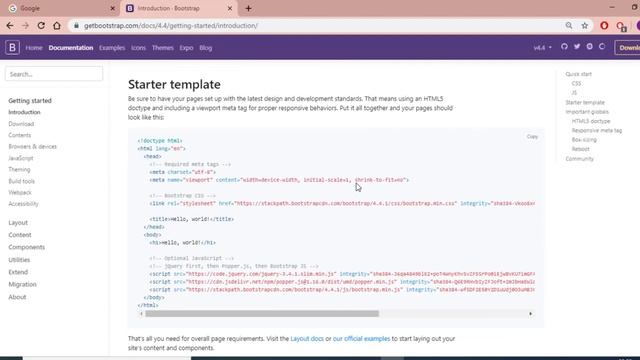Expand the Content sidebar section
This screenshot has height=360, width=640.
20,235
